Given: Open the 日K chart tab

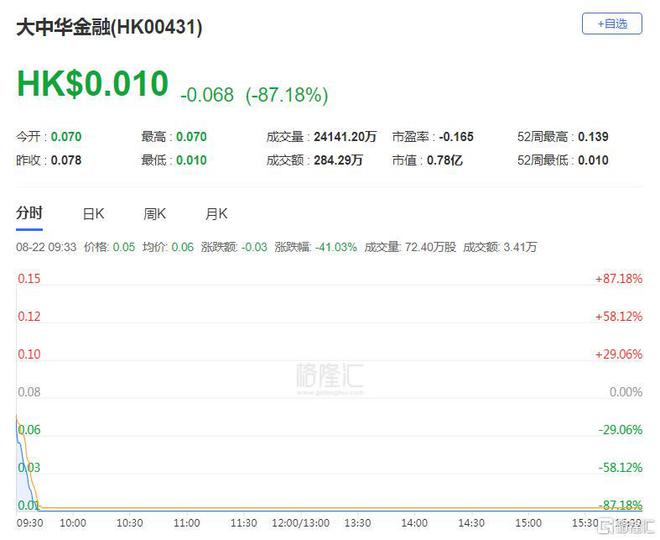Looking at the screenshot, I should 93,214.
